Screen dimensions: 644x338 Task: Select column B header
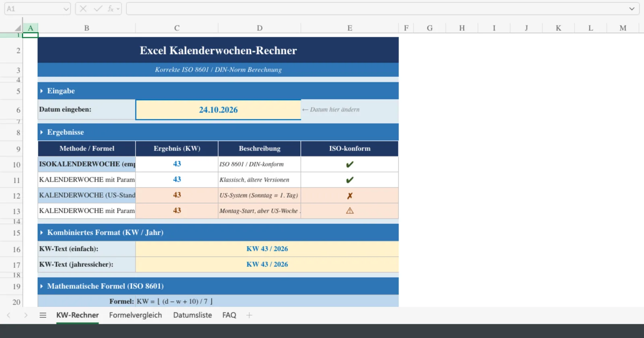click(x=87, y=28)
